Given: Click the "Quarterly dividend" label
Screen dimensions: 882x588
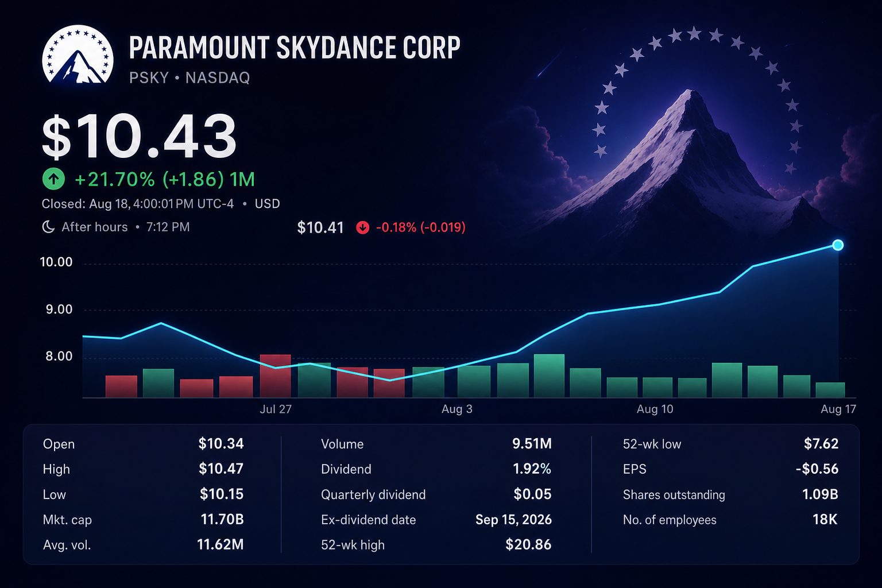Looking at the screenshot, I should 373,495.
